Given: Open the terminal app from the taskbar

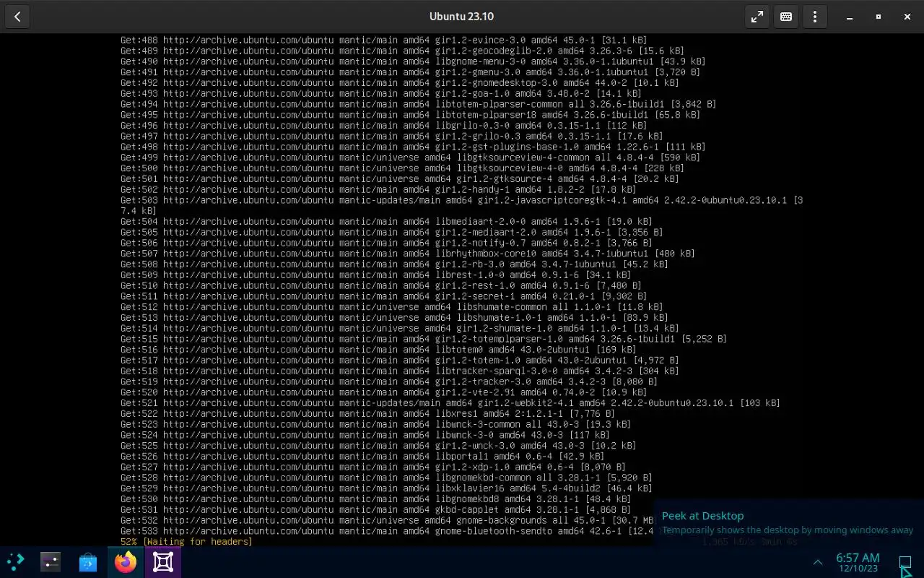Looking at the screenshot, I should coord(51,561).
